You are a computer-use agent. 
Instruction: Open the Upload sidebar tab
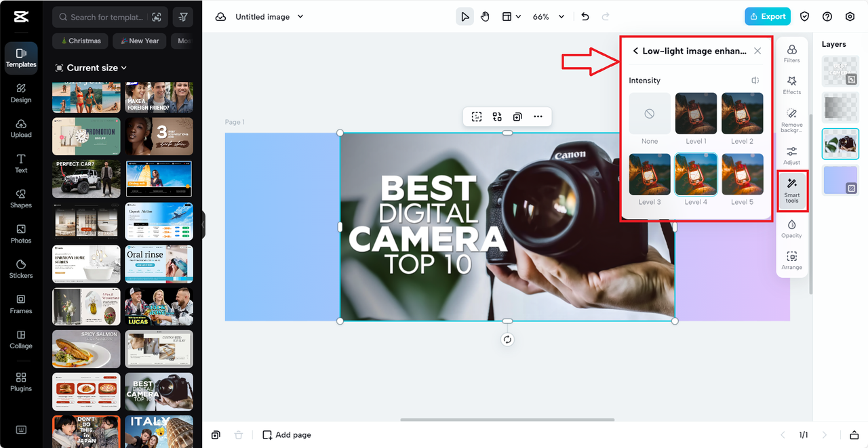coord(21,128)
